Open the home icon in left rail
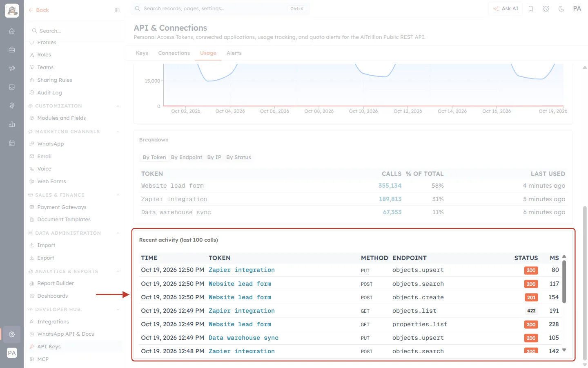This screenshot has height=368, width=588. coord(12,31)
